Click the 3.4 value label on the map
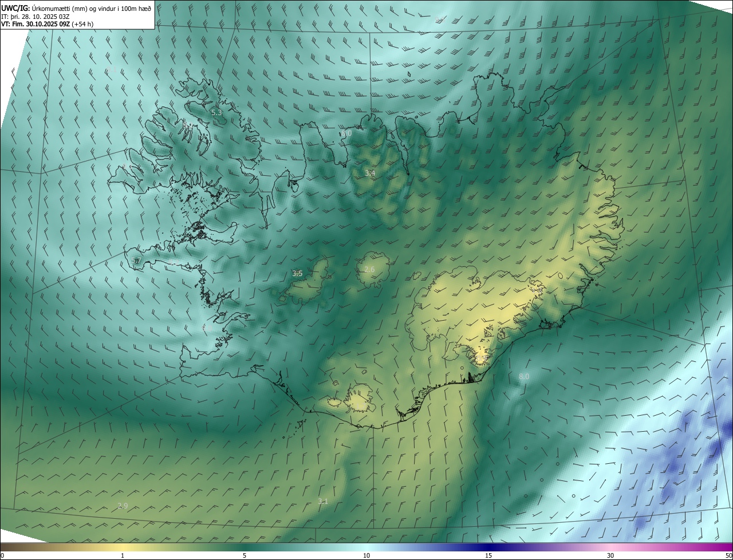The height and width of the screenshot is (560, 733). [x=370, y=173]
